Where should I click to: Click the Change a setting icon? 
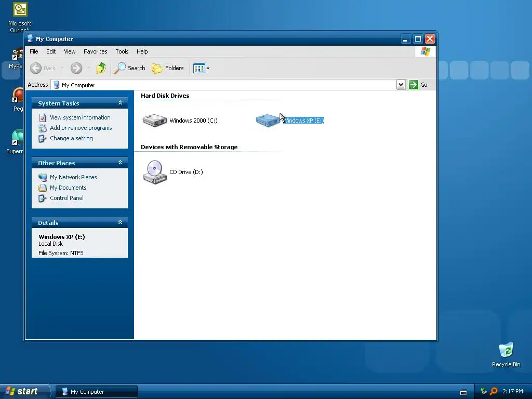pos(43,138)
